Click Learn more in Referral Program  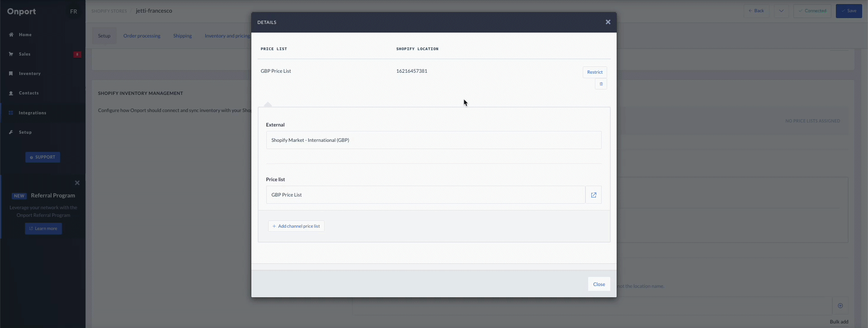coord(43,229)
